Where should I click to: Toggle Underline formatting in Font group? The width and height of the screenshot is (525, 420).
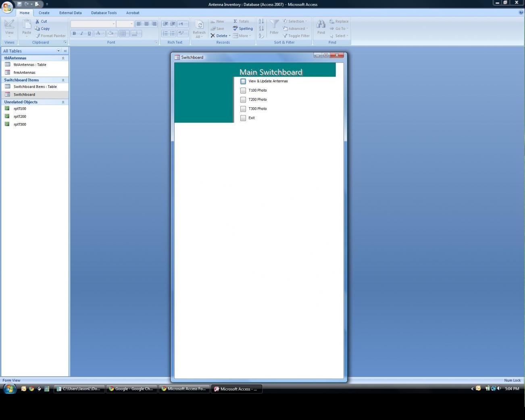(89, 33)
